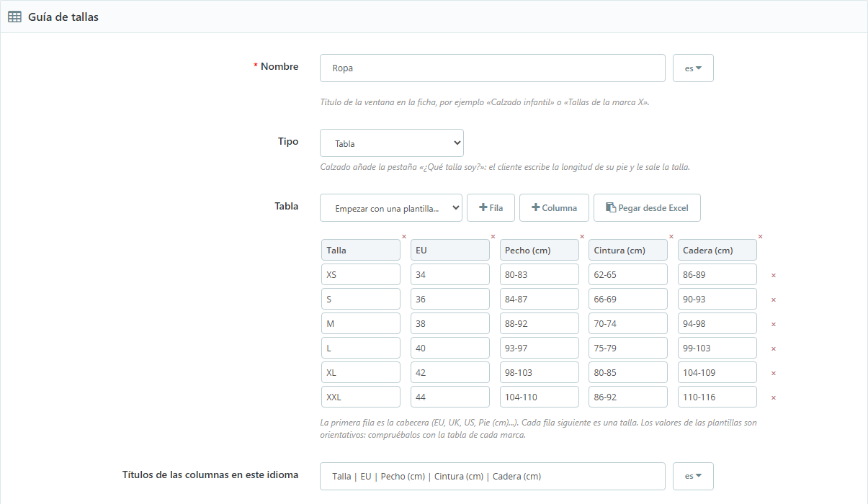The width and height of the screenshot is (868, 504).
Task: Click the chest cell 98-103
Action: (x=540, y=372)
